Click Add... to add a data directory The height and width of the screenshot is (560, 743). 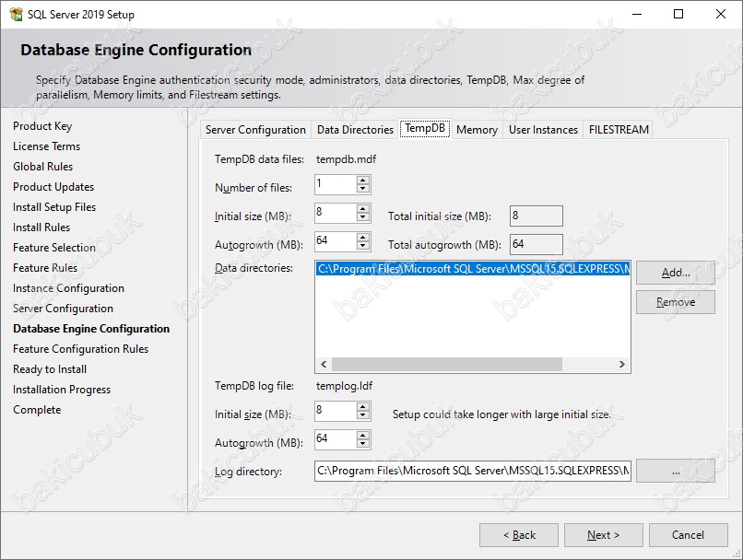click(x=675, y=273)
